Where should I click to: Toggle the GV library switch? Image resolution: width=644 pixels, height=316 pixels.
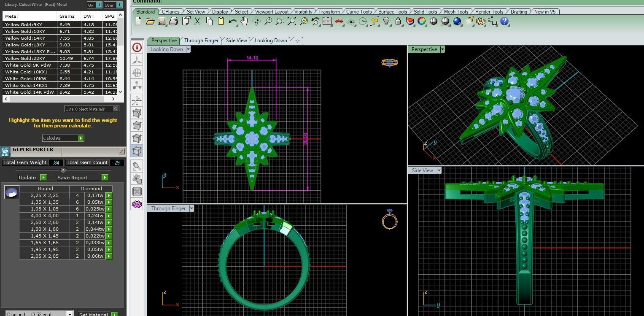tap(95, 5)
